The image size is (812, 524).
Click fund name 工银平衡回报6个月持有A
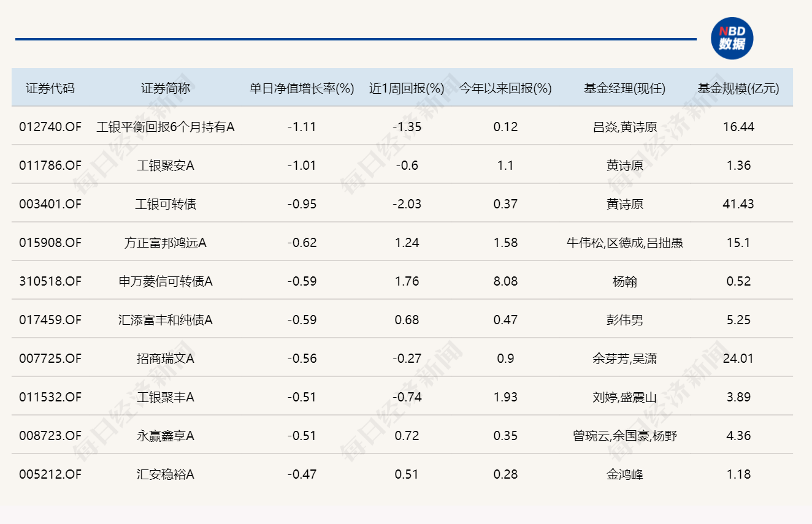click(x=166, y=126)
